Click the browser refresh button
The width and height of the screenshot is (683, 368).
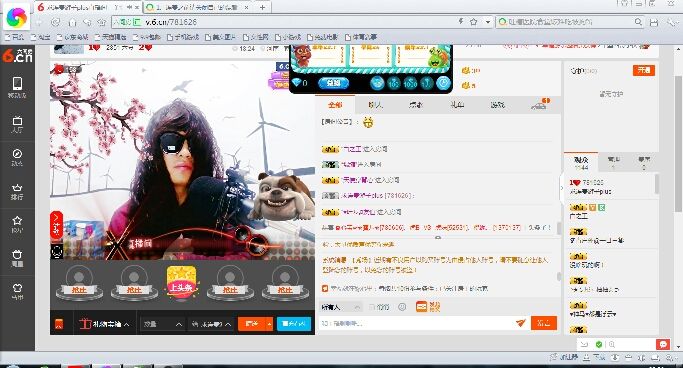(x=55, y=22)
